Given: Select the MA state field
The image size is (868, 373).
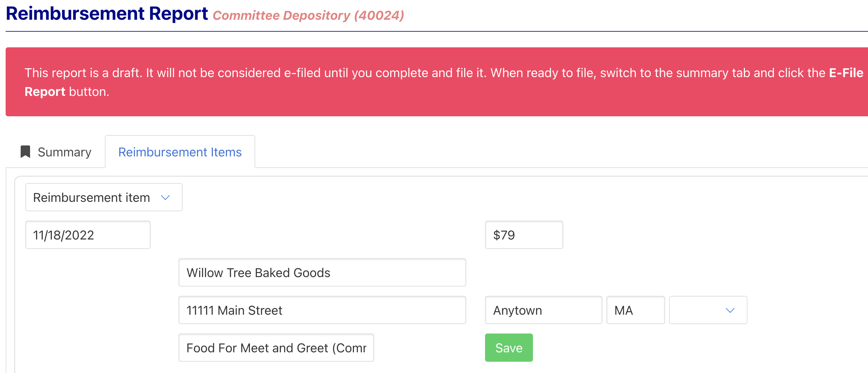Looking at the screenshot, I should (635, 310).
